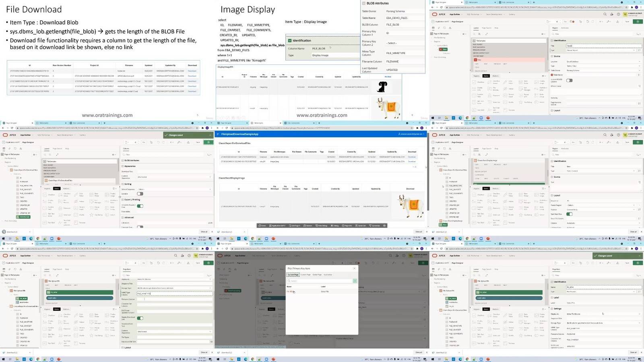The image size is (644, 362).
Task: Click Save button in Column properties frame
Action: click(198, 142)
